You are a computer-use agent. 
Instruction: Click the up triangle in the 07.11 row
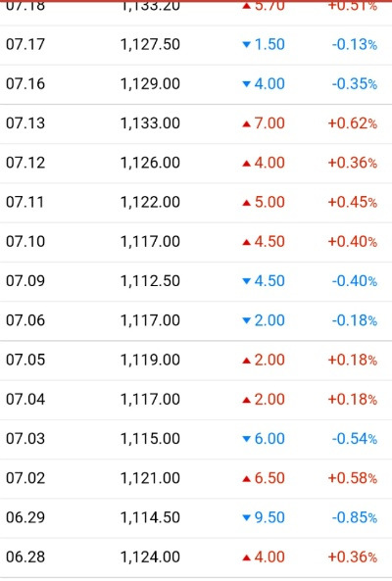click(246, 203)
